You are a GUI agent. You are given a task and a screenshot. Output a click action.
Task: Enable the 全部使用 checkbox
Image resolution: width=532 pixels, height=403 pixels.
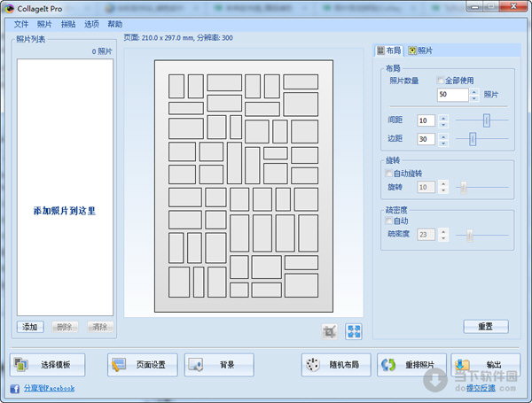pyautogui.click(x=440, y=81)
